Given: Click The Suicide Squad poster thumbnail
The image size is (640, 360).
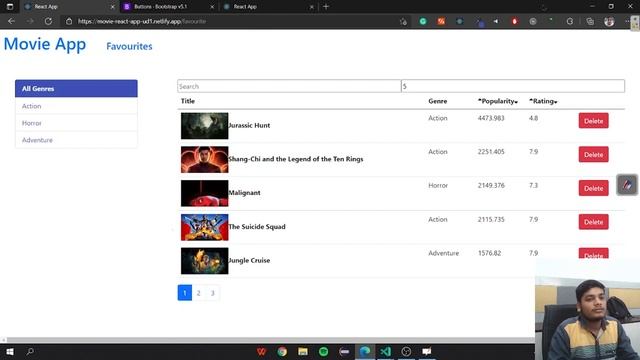Looking at the screenshot, I should [204, 227].
